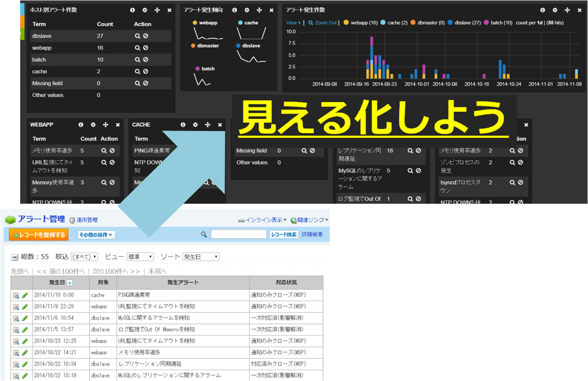Open the ビュー dropdown showing 標準
The width and height of the screenshot is (588, 381).
pos(139,256)
